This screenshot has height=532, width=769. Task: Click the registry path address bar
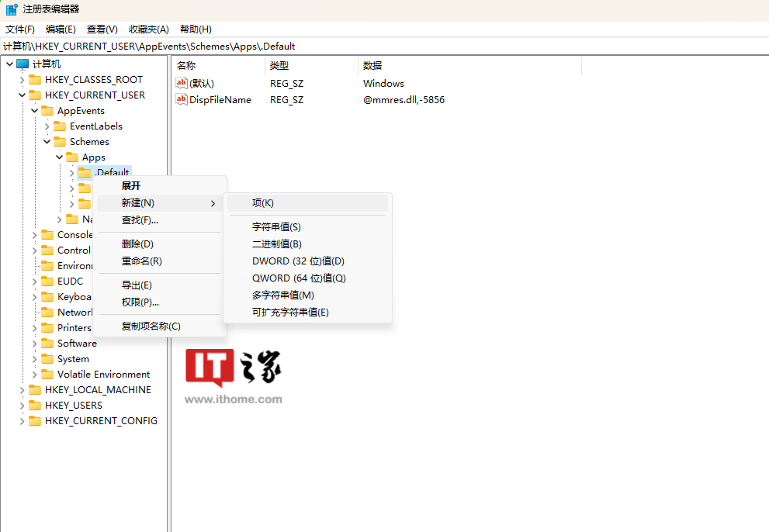point(385,46)
